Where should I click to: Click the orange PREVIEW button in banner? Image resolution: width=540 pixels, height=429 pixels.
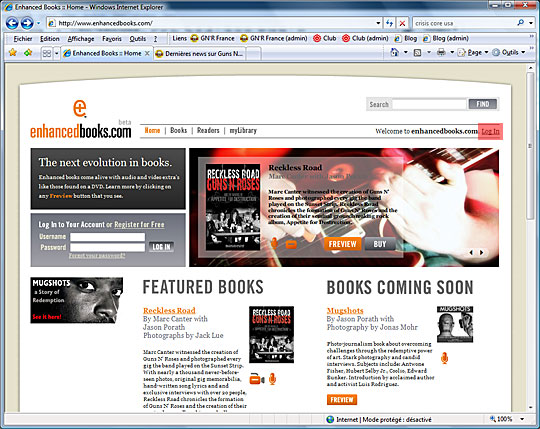342,244
